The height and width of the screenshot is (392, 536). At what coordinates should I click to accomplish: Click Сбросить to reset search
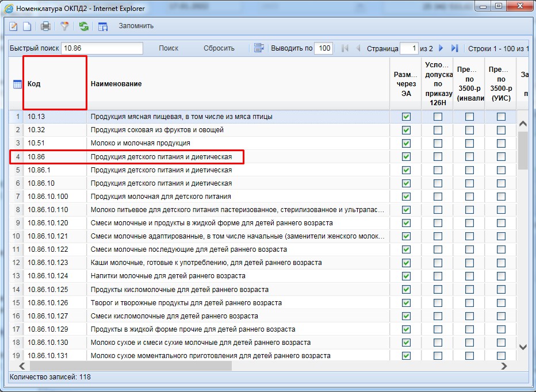click(219, 48)
